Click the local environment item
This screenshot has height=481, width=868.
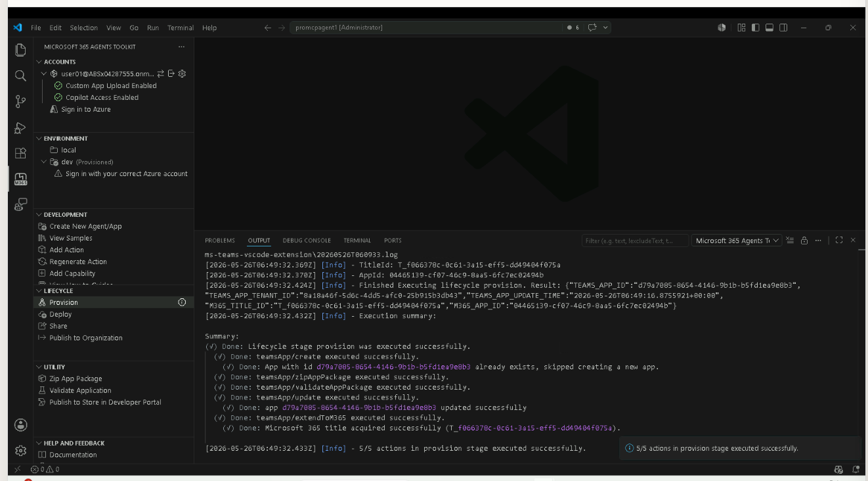[69, 150]
